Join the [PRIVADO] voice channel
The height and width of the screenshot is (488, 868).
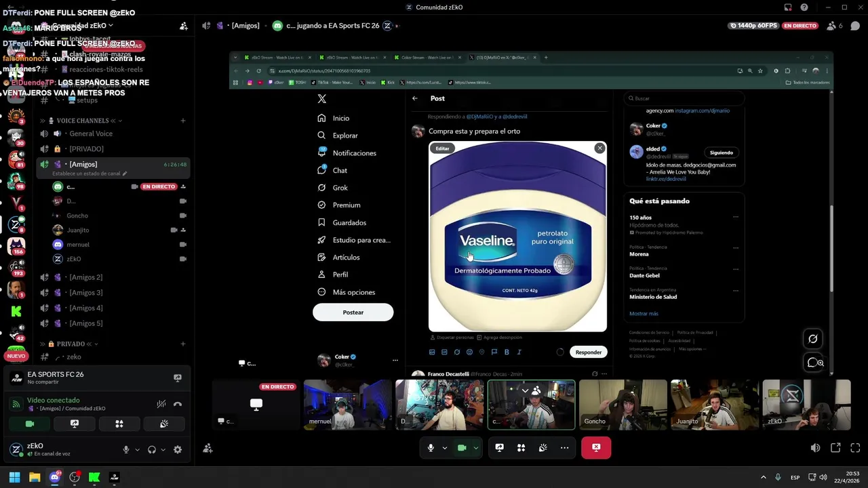coord(114,148)
